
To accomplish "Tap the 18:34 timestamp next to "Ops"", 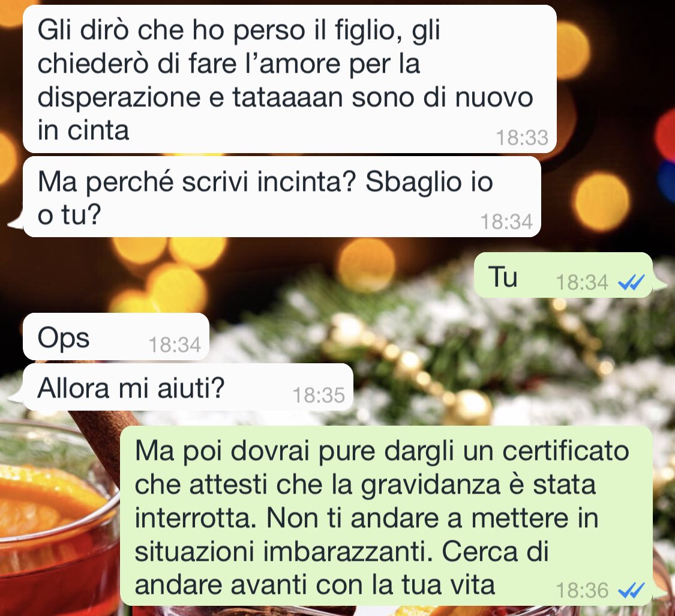I will tap(175, 345).
